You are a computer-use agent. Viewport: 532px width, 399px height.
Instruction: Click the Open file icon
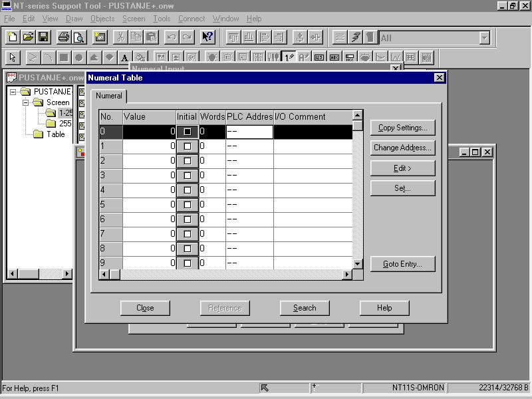(x=28, y=37)
